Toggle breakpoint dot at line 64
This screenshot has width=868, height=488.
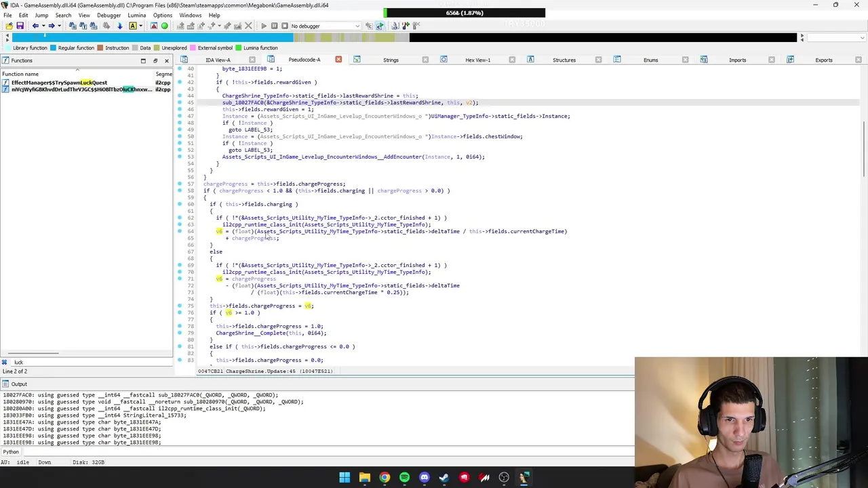pos(180,231)
